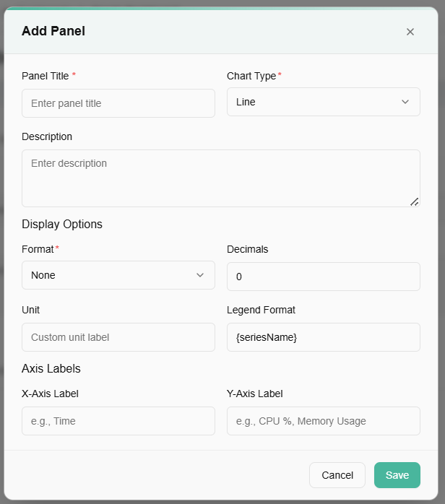This screenshot has height=504, width=445.
Task: Click the Panel Title field label
Action: point(46,76)
